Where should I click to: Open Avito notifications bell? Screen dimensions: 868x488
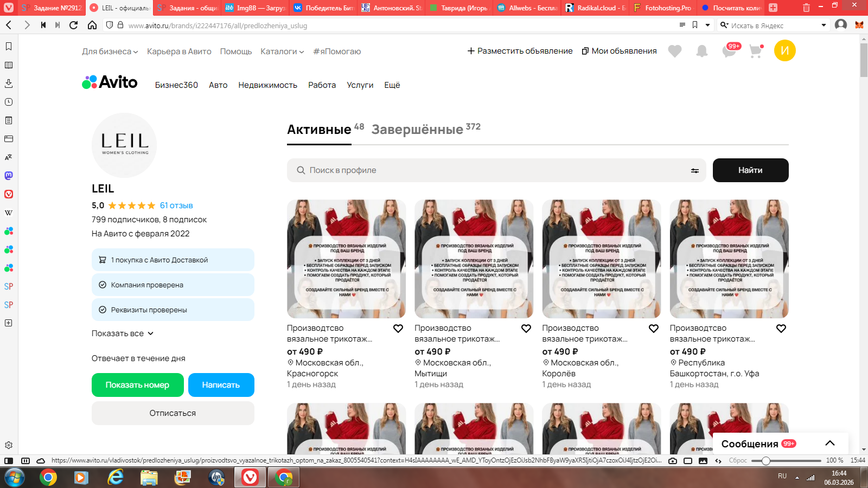pyautogui.click(x=702, y=51)
